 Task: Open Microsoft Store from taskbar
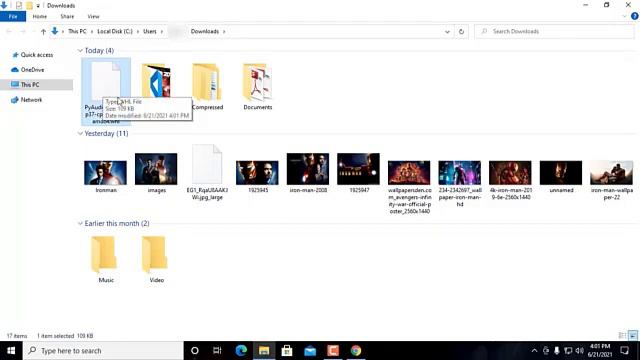(x=287, y=351)
